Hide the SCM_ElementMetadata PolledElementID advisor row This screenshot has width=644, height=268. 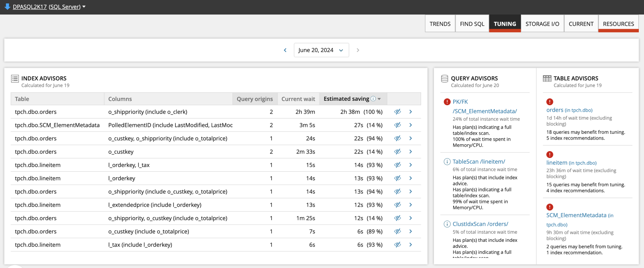coord(397,125)
